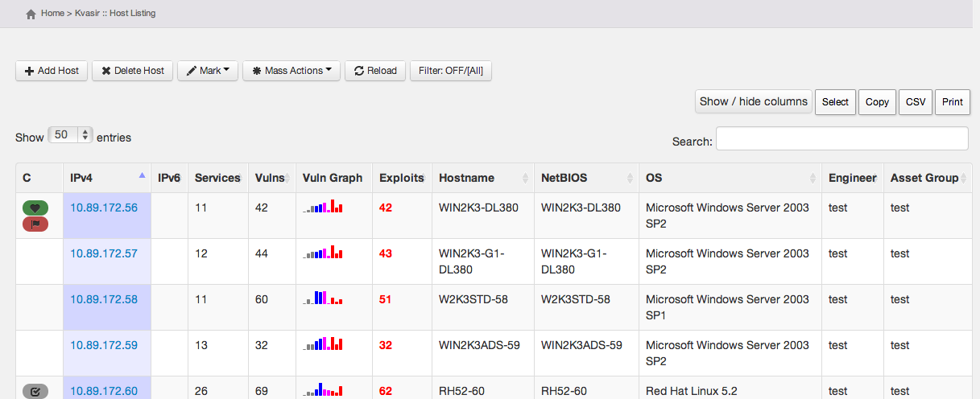Click the Search input field

pos(841,138)
